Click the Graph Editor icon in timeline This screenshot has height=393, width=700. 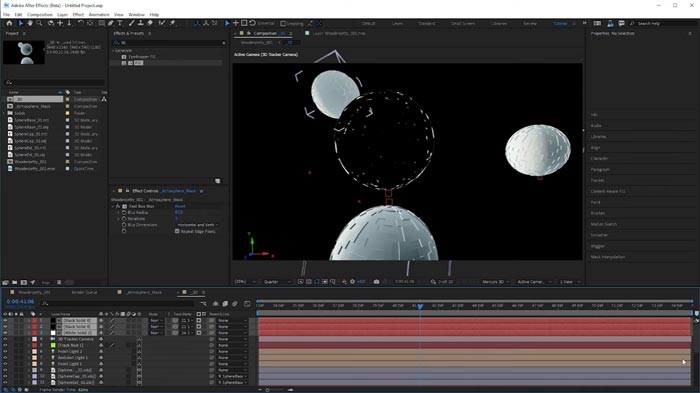247,304
